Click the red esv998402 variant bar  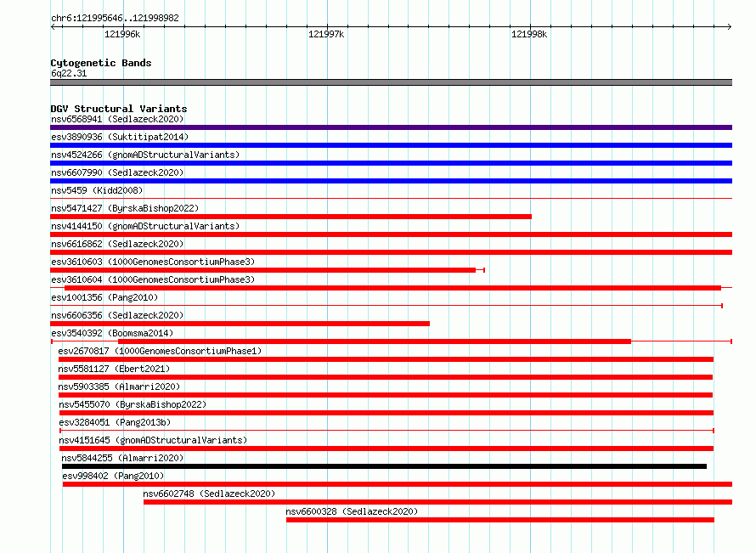398,484
